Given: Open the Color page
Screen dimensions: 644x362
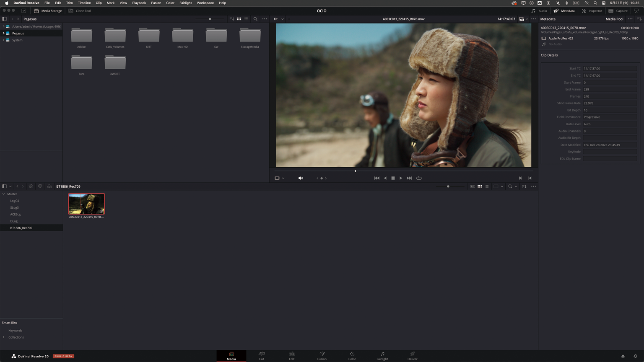Looking at the screenshot, I should coord(352,356).
